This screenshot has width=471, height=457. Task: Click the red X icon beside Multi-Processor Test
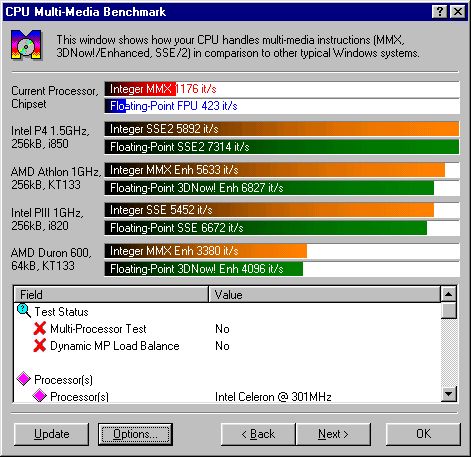click(40, 329)
